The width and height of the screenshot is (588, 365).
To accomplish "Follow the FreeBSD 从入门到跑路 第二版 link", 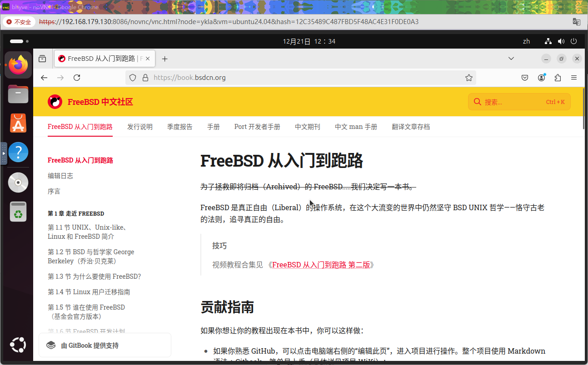I will (x=321, y=265).
